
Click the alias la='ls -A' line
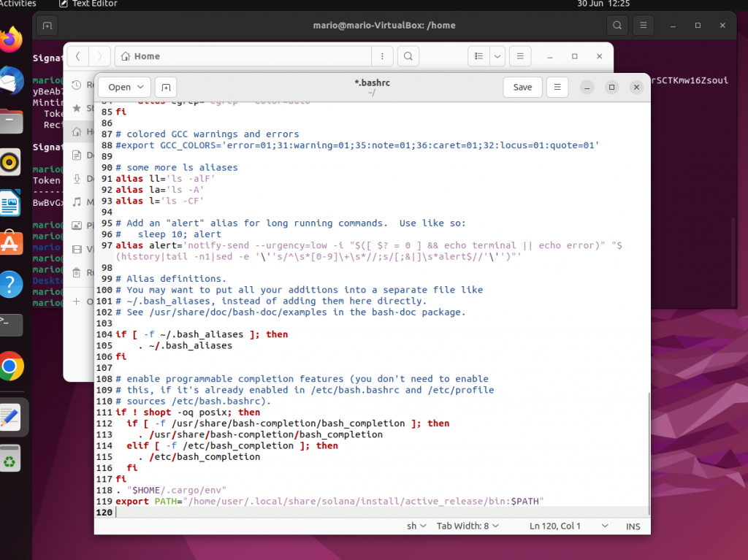159,190
